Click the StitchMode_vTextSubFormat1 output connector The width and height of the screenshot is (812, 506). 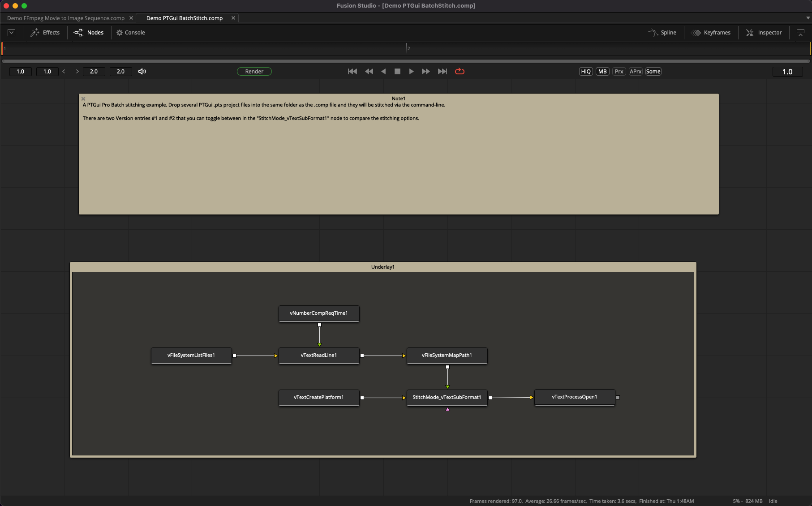pos(490,398)
